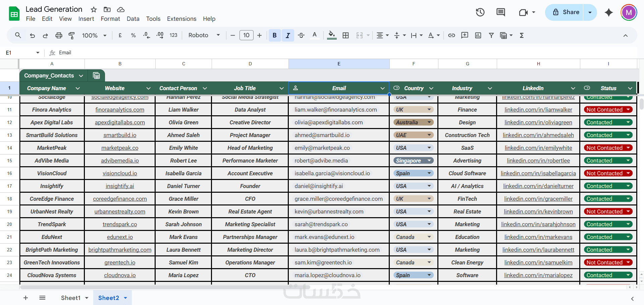
Task: Open the fill color picker
Action: coord(332,35)
